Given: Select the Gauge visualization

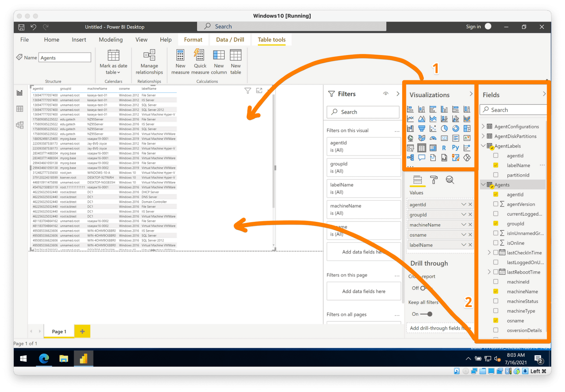Looking at the screenshot, I should pos(433,138).
